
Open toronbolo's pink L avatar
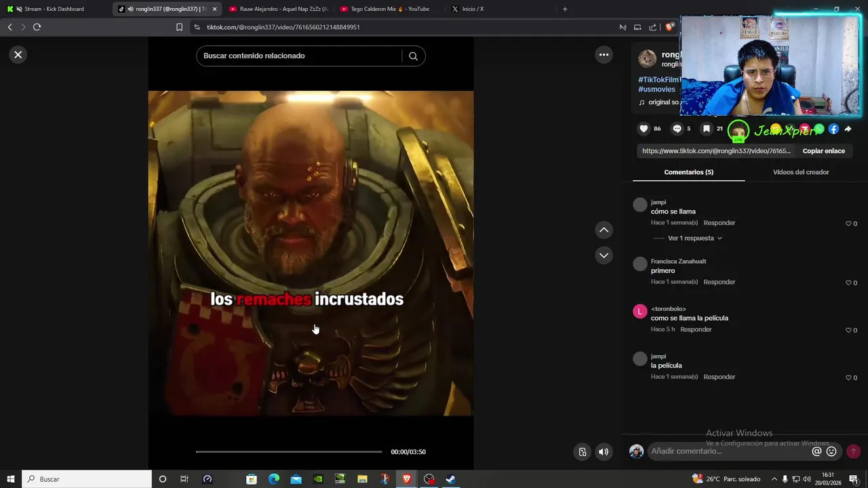pyautogui.click(x=640, y=311)
